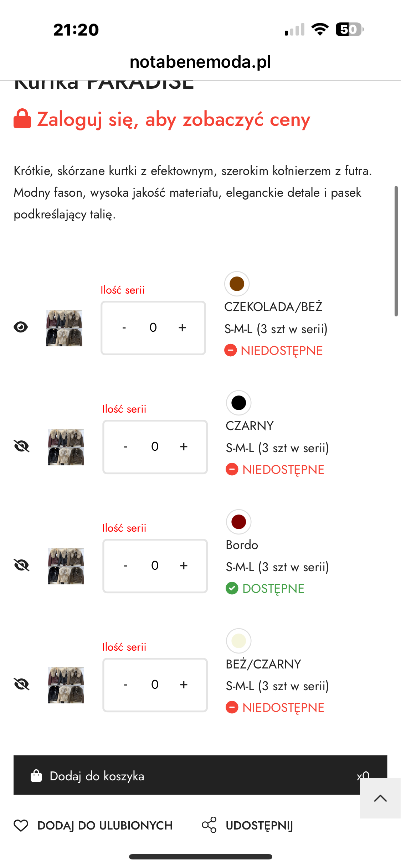Increase series quantity for CZEKOLADA/BEŻ
The image size is (401, 868).
coord(182,327)
